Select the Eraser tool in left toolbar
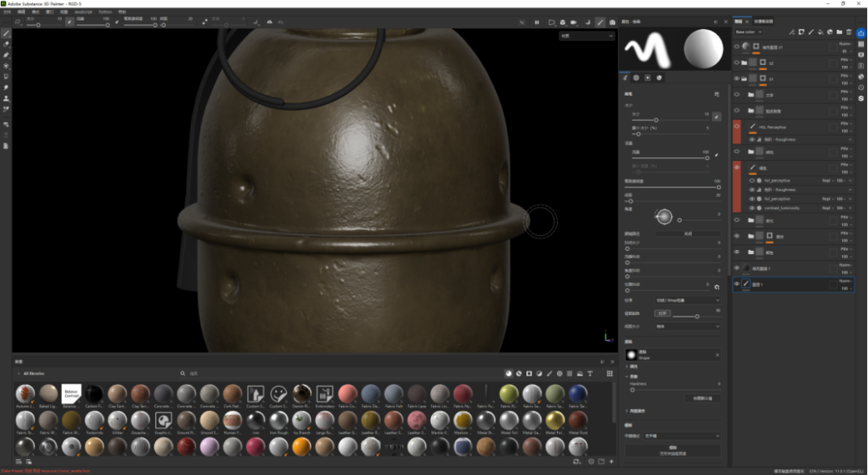Viewport: 868px width, 475px height. (x=6, y=44)
